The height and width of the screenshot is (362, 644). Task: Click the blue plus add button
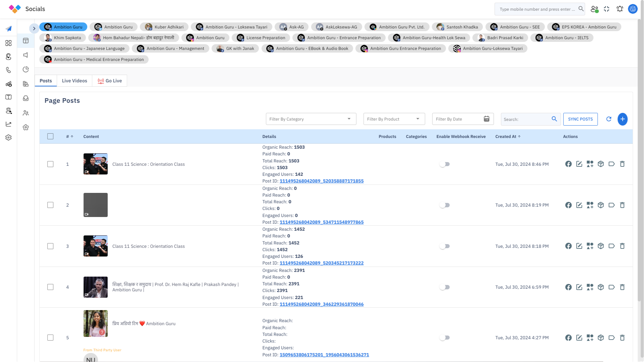coord(623,119)
